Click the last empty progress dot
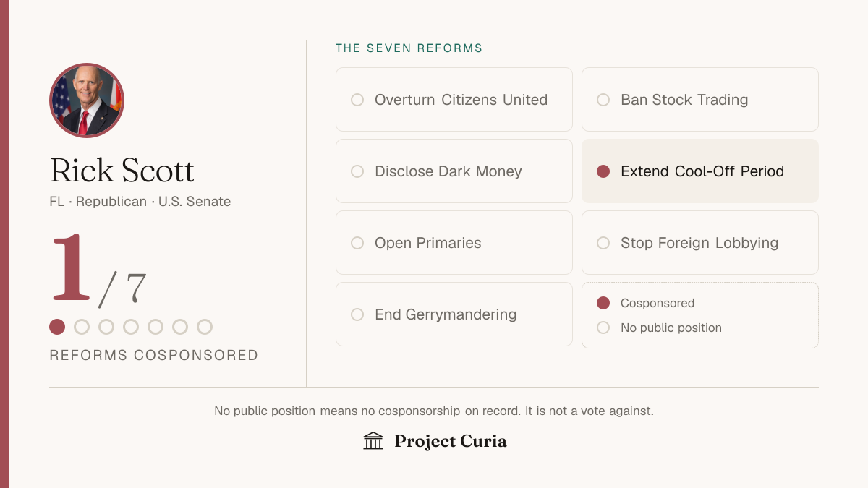Screen dimensions: 868x488 point(205,327)
